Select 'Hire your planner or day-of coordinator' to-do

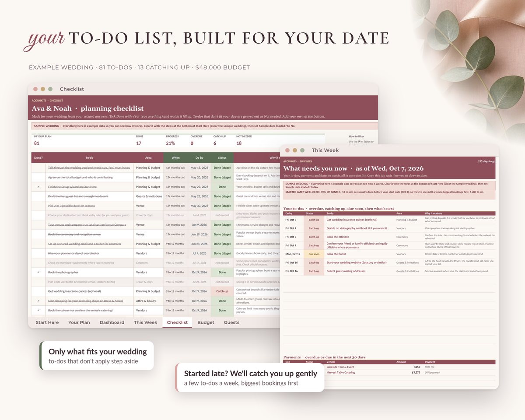pos(73,253)
